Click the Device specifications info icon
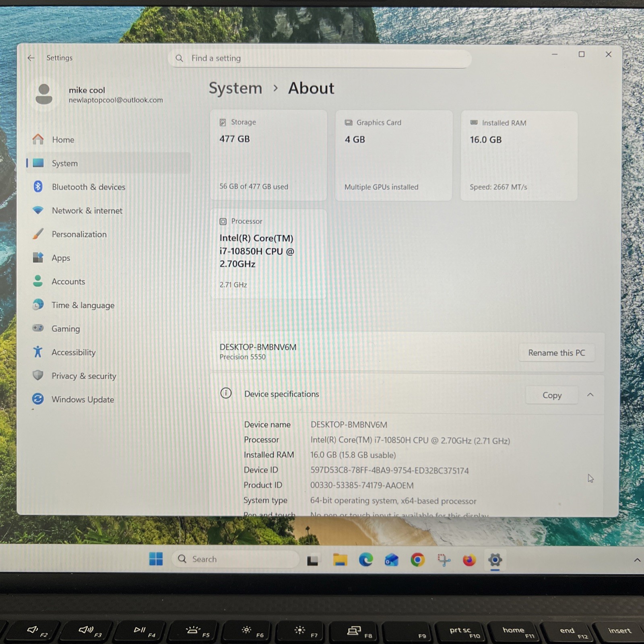The height and width of the screenshot is (644, 644). pos(226,393)
